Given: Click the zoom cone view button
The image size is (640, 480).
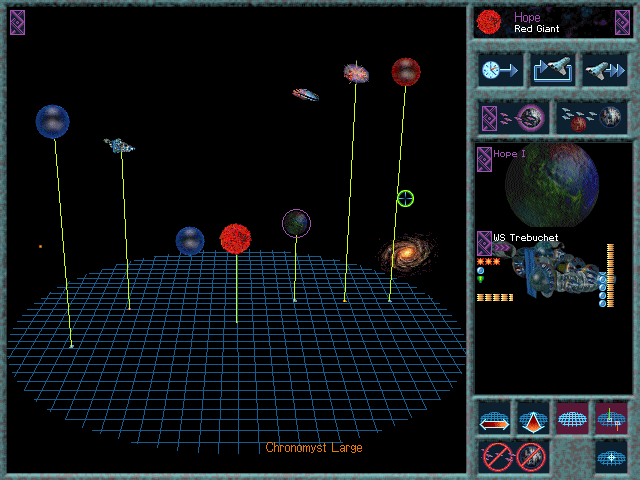Looking at the screenshot, I should [533, 418].
